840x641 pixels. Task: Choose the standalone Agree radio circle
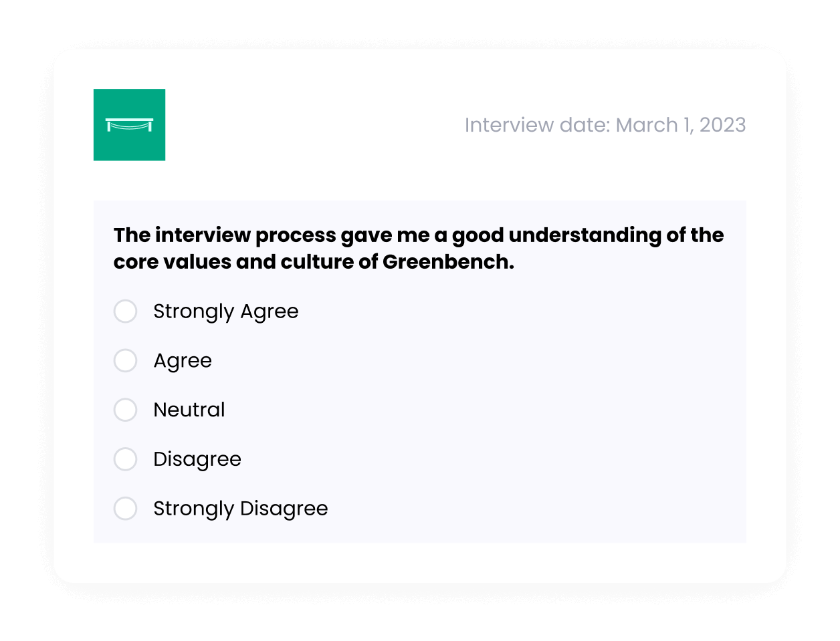coord(125,361)
